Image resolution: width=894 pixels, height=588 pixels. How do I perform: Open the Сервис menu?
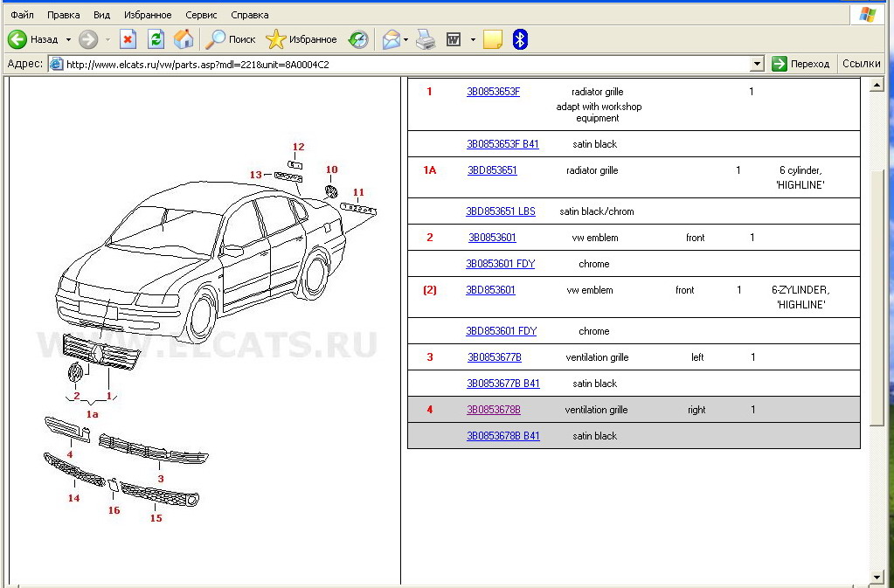coord(201,15)
